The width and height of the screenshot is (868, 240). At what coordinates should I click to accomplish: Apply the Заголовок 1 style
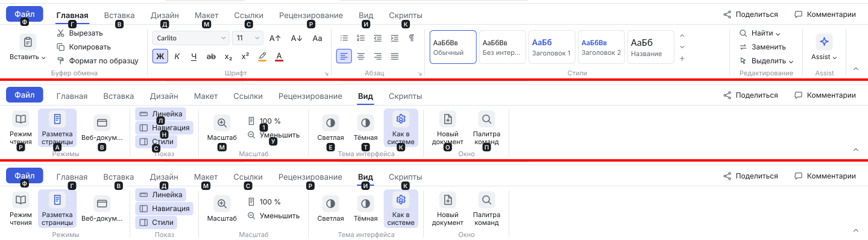pos(552,47)
